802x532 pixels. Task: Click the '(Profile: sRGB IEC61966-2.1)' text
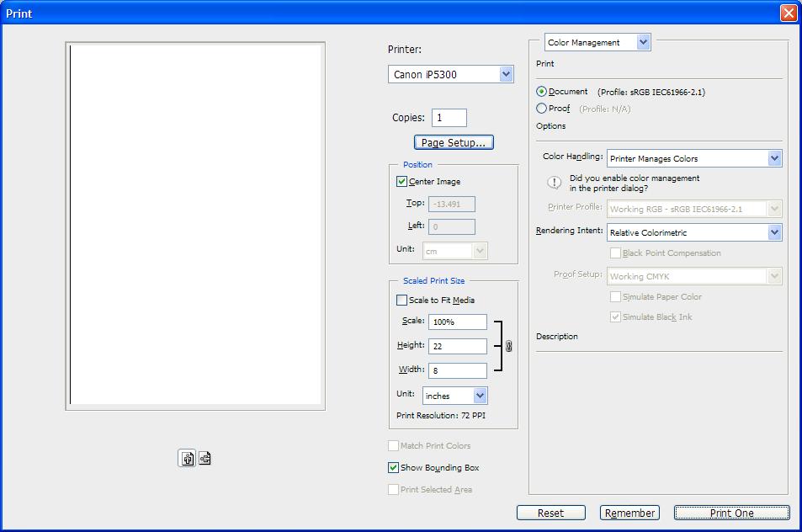(x=651, y=92)
